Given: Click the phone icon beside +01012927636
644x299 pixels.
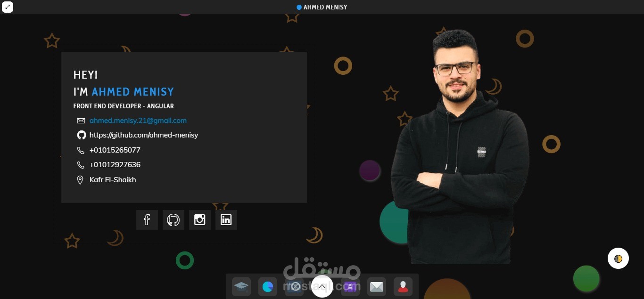Looking at the screenshot, I should tap(81, 165).
